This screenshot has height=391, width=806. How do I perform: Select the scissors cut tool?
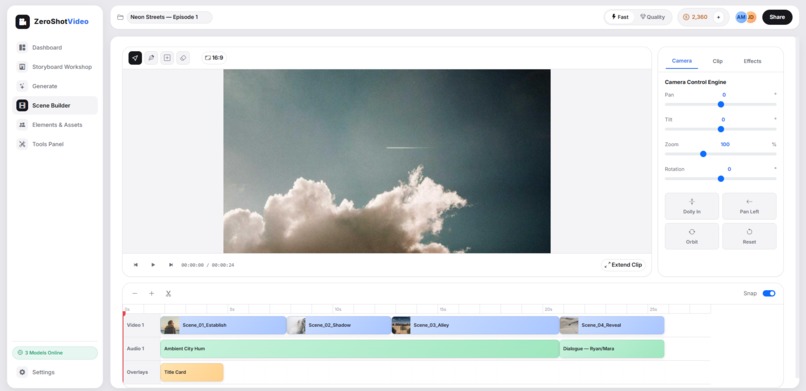click(168, 293)
